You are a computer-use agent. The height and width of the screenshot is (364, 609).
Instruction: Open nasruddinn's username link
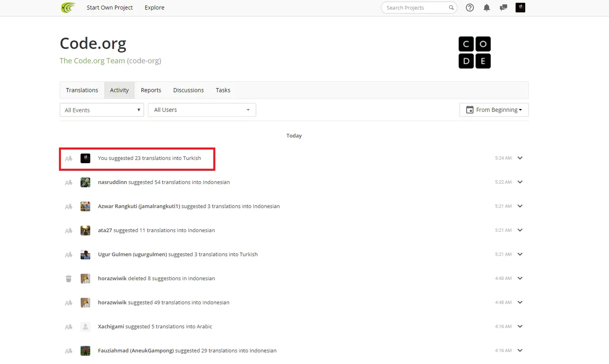(x=112, y=182)
